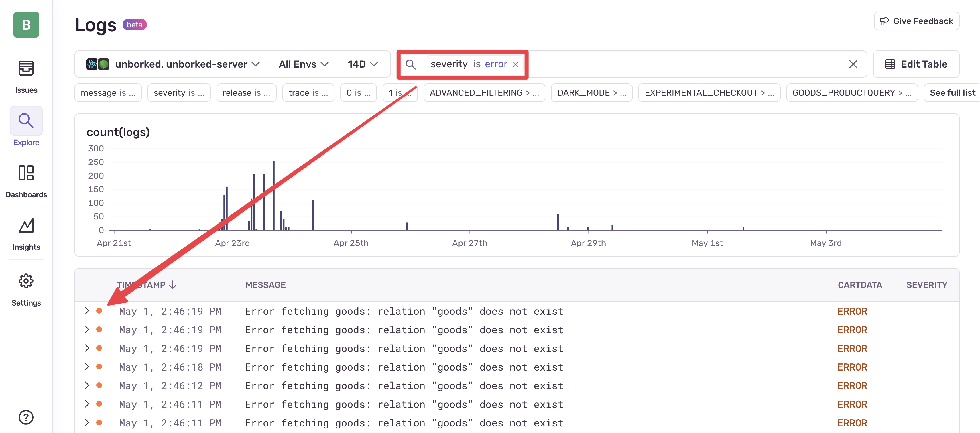
Task: Select the Explore section in the sidebar
Action: pyautogui.click(x=26, y=127)
